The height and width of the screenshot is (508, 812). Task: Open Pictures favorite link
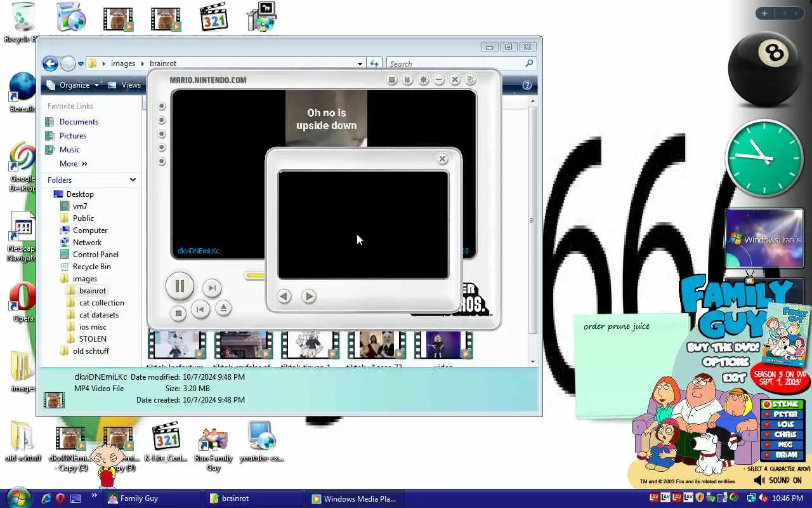pyautogui.click(x=73, y=136)
